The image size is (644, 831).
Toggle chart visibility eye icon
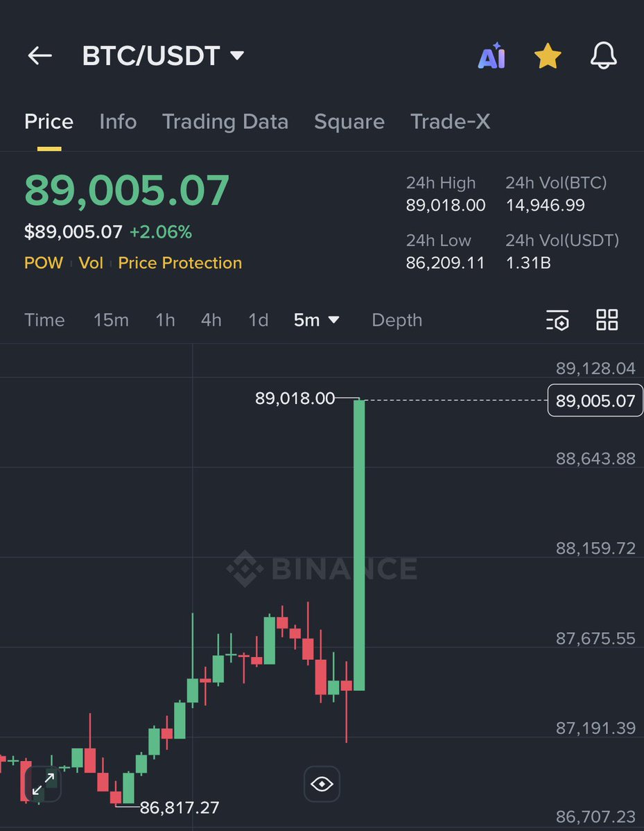(x=322, y=784)
